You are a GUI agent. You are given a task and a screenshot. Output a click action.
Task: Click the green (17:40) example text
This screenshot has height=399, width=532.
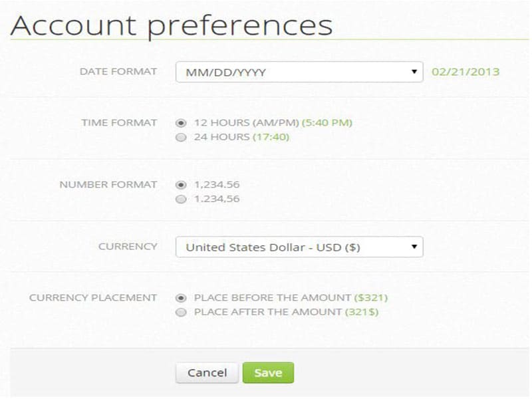pyautogui.click(x=271, y=138)
